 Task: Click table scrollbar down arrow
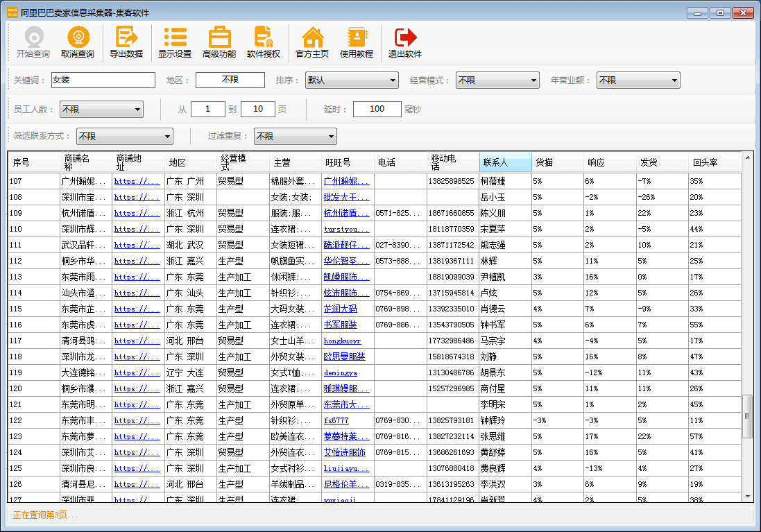747,497
